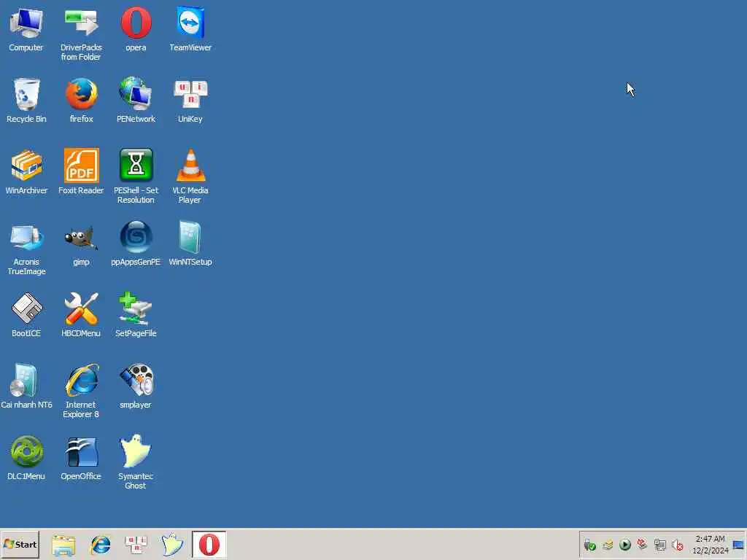Click the Opera button in the taskbar

tap(209, 544)
